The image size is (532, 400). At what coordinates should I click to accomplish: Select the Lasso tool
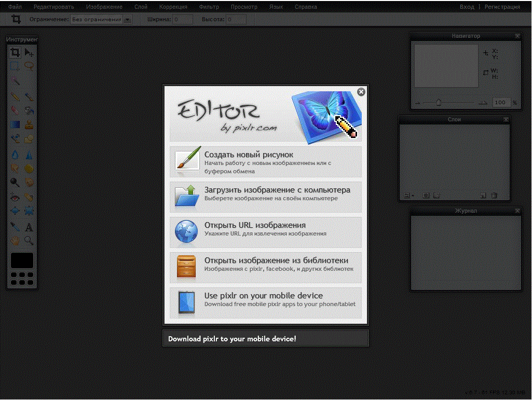click(x=29, y=66)
